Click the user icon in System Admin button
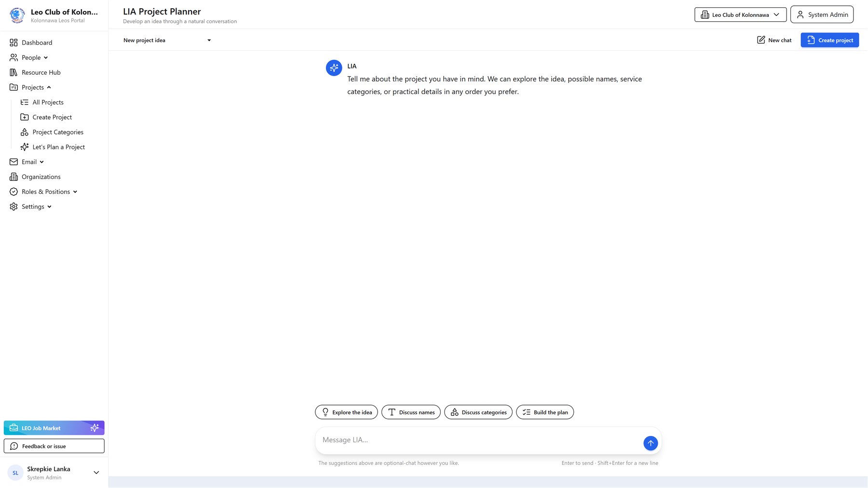This screenshot has height=488, width=868. tap(800, 14)
